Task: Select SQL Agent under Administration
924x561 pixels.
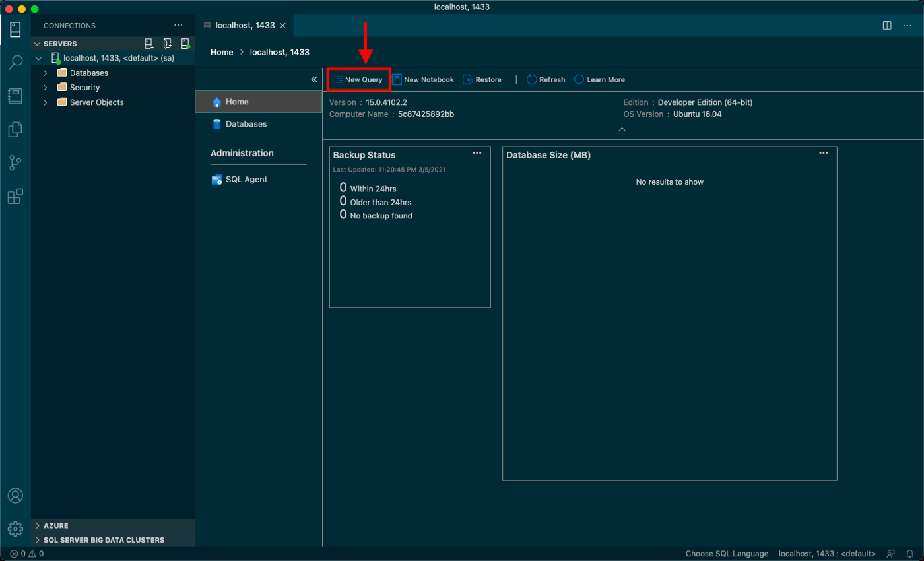Action: click(259, 179)
